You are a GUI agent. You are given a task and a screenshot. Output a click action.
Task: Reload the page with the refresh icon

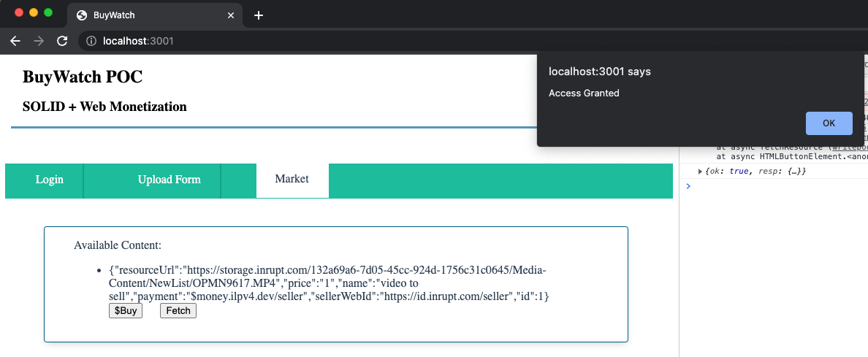point(63,41)
